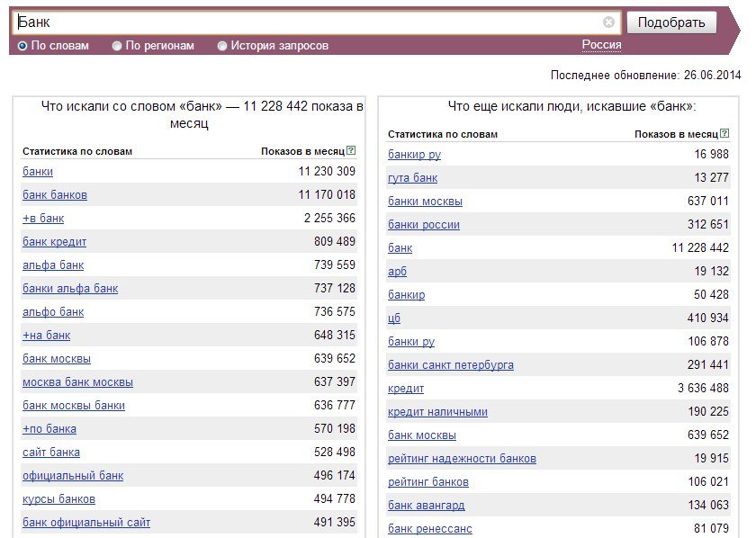
Task: Open 'банк москвы' link in left table
Action: click(57, 359)
